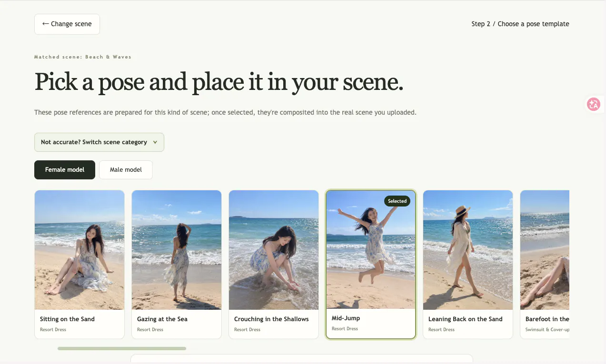Viewport: 606px width, 364px height.
Task: Click the 'Sitting on the Sand' title text
Action: click(67, 319)
